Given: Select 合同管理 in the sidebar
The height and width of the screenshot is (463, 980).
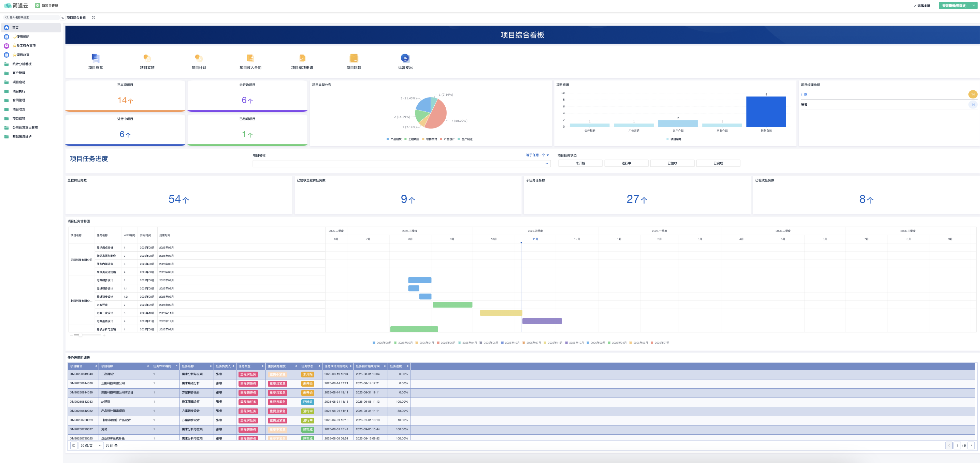Looking at the screenshot, I should tap(19, 100).
